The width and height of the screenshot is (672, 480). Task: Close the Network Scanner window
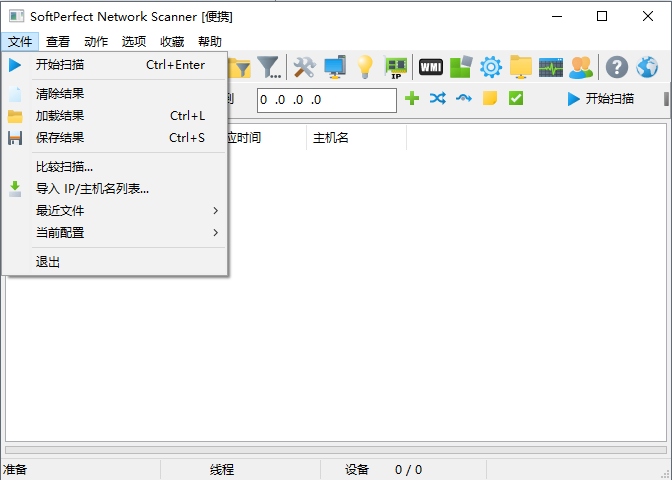pyautogui.click(x=648, y=16)
